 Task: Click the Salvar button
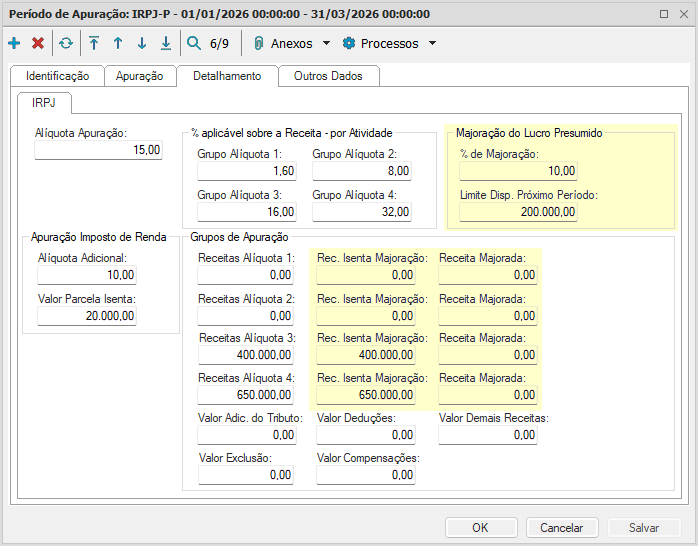point(644,528)
